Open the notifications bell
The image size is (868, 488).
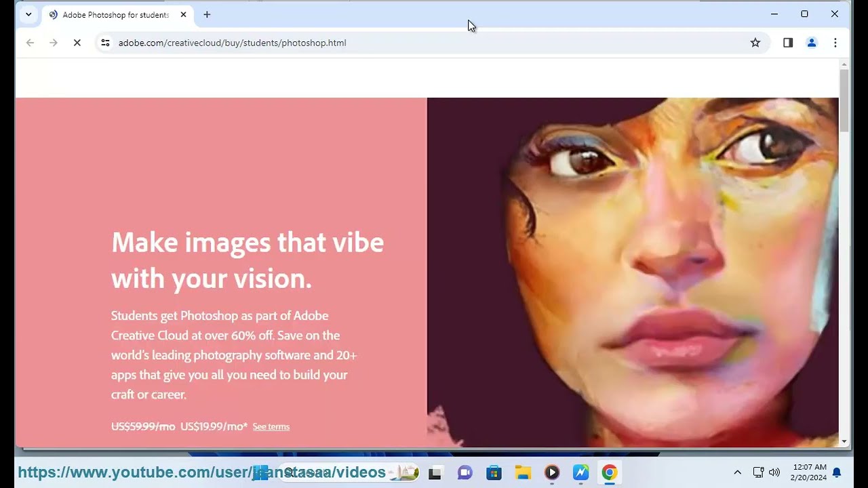pyautogui.click(x=837, y=472)
